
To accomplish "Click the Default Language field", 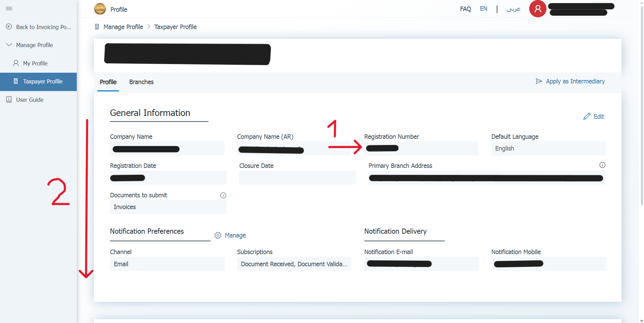I will click(548, 149).
